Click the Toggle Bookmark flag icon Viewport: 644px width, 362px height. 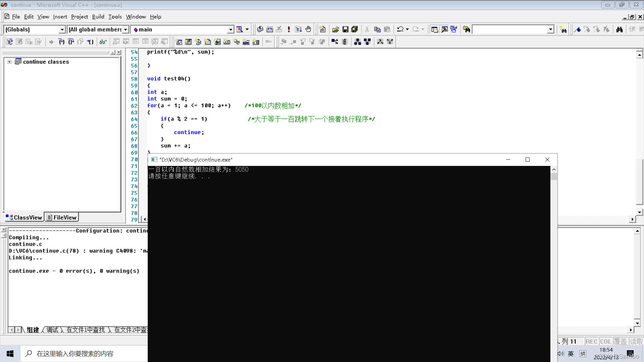tap(577, 29)
